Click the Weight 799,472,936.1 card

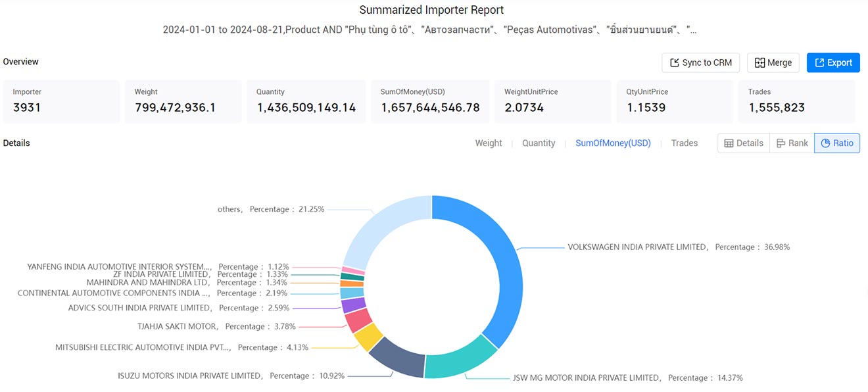point(183,102)
